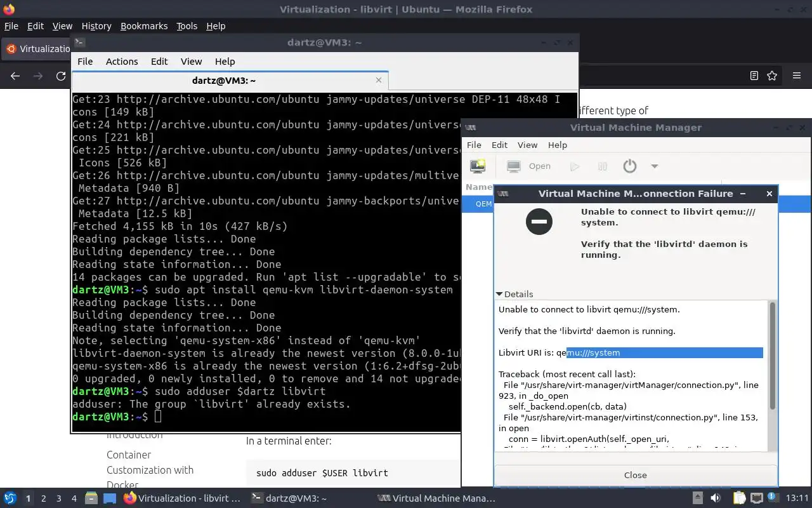Click the removable media eject tray icon
Viewport: 812px width, 508px height.
click(697, 498)
